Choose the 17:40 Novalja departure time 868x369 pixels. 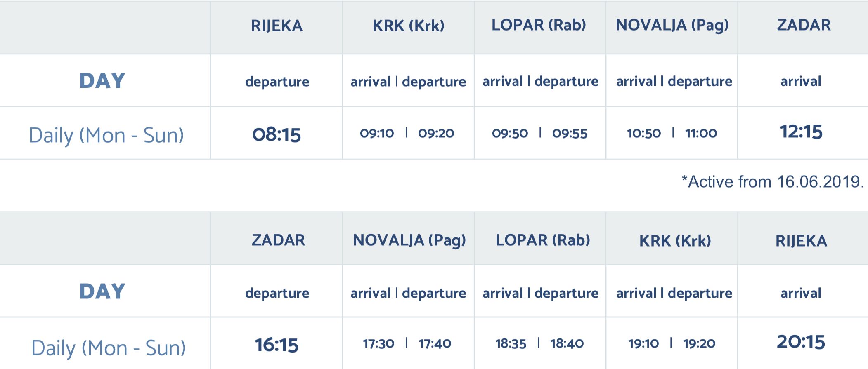tap(435, 343)
